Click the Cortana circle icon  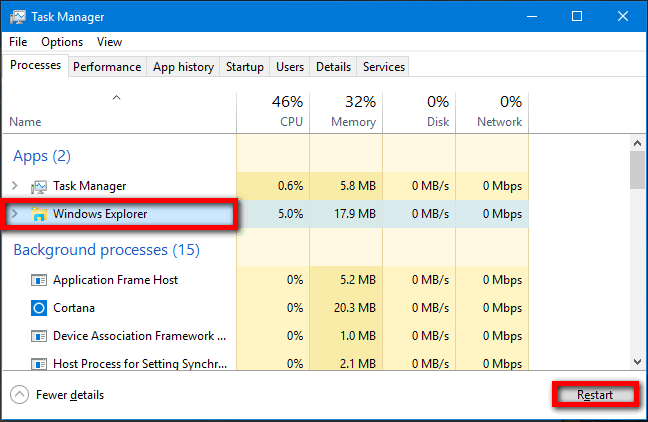pyautogui.click(x=39, y=308)
